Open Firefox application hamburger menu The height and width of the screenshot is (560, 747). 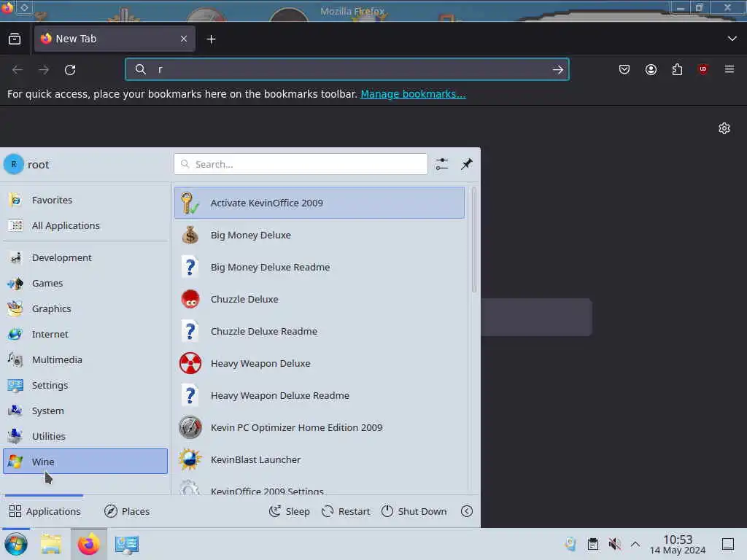(x=729, y=69)
